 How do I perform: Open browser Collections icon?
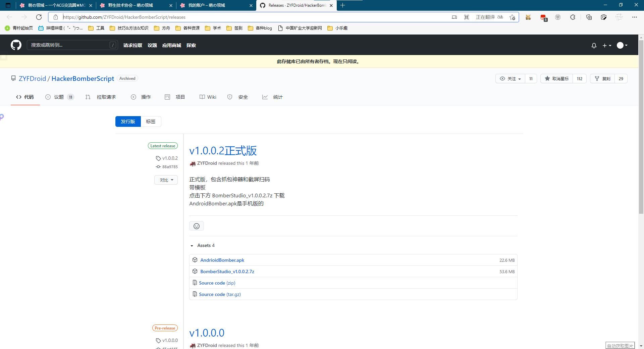589,17
